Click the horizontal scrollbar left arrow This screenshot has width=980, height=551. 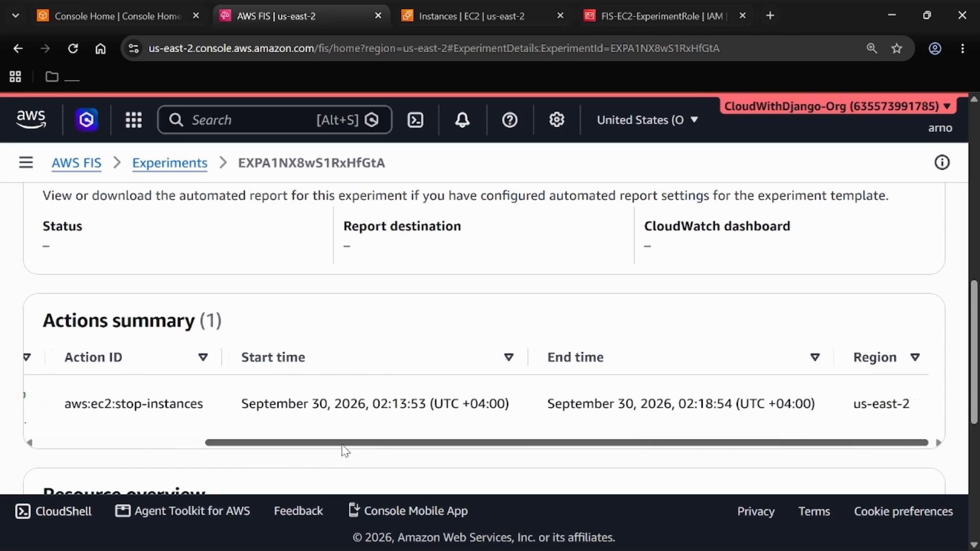[30, 442]
